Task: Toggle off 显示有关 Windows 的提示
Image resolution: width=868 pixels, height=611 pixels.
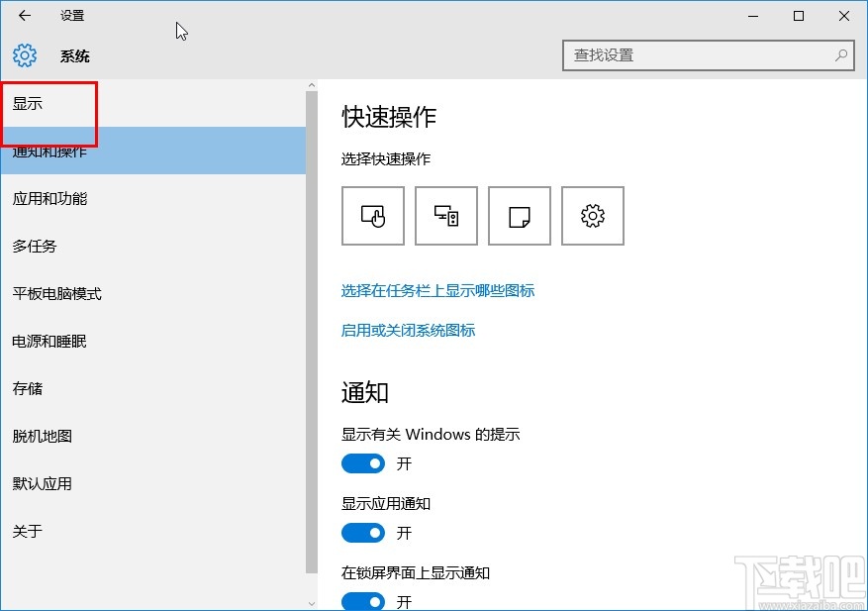Action: click(x=363, y=463)
